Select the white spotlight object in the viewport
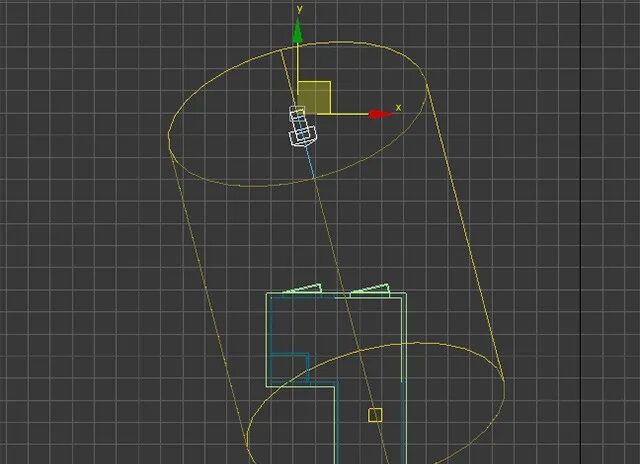The height and width of the screenshot is (464, 640). tap(302, 127)
